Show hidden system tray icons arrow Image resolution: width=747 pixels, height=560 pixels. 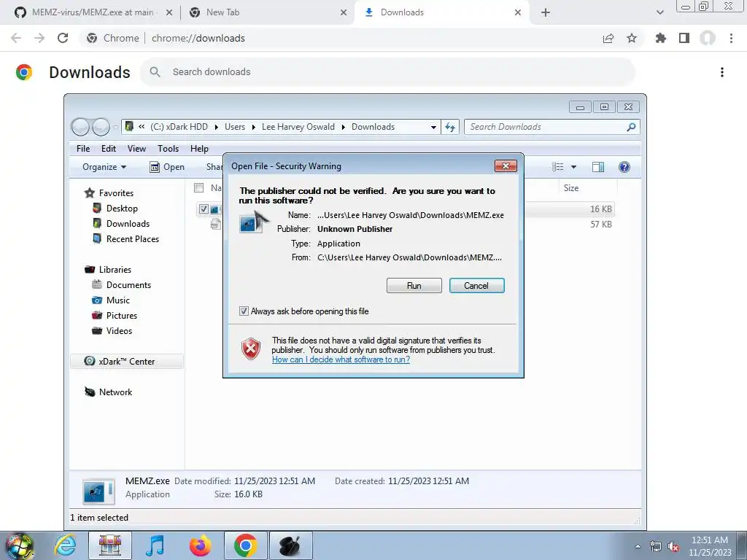point(638,546)
